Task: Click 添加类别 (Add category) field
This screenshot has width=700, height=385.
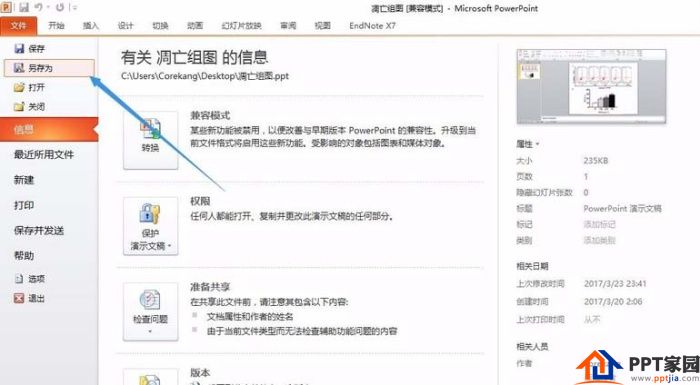Action: 600,240
